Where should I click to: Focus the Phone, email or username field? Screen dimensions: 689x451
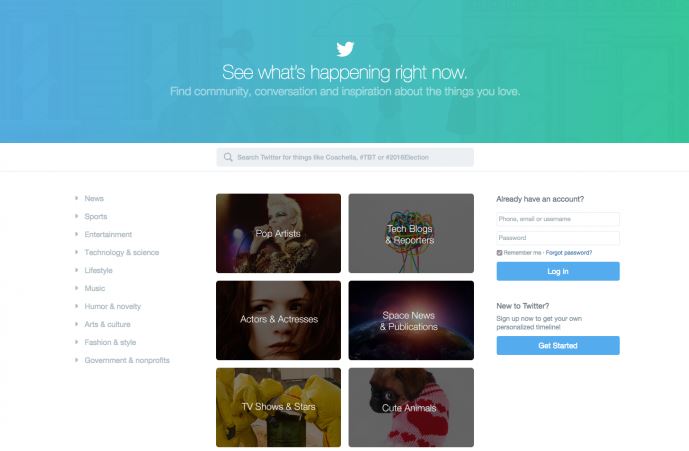558,219
